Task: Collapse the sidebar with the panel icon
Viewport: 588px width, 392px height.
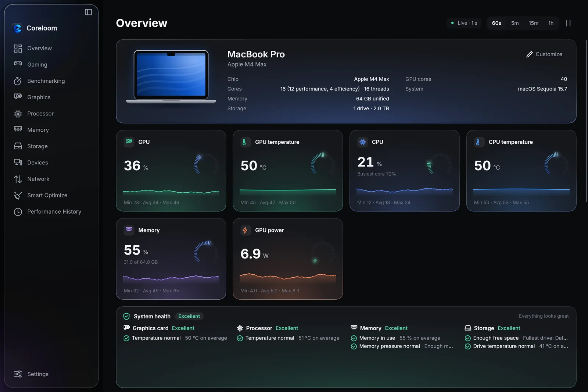Action: [88, 12]
